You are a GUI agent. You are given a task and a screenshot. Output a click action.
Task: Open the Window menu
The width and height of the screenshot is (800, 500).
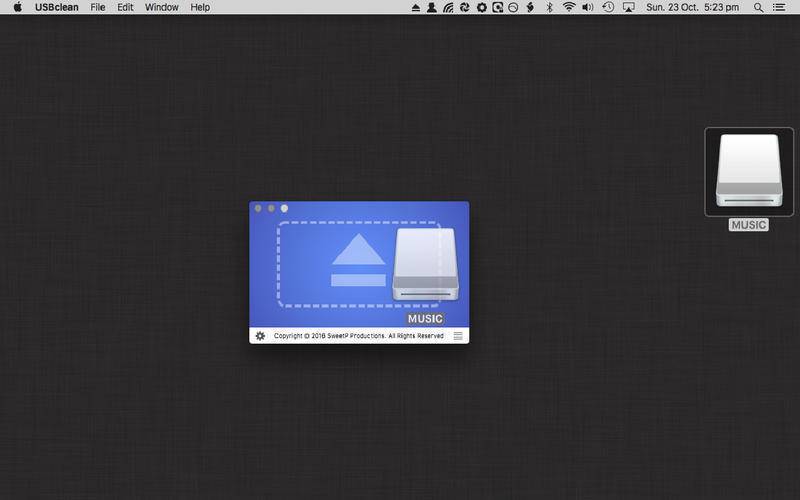(x=161, y=7)
